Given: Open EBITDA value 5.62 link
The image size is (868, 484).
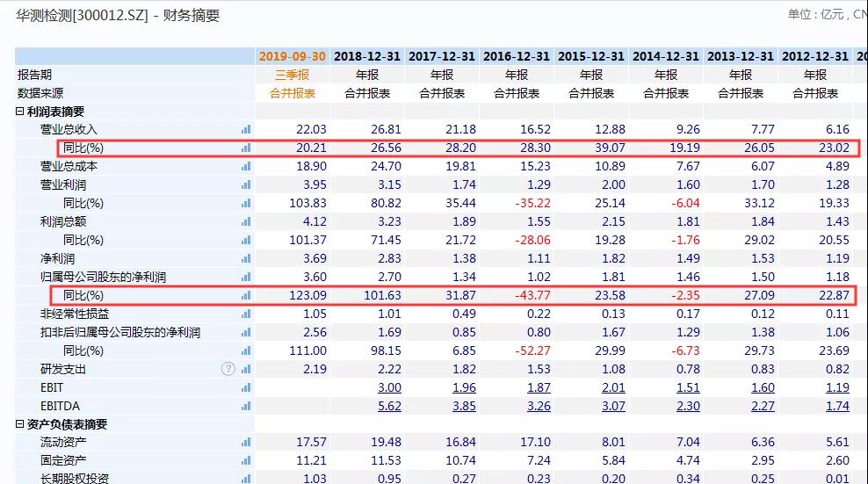Looking at the screenshot, I should 389,406.
